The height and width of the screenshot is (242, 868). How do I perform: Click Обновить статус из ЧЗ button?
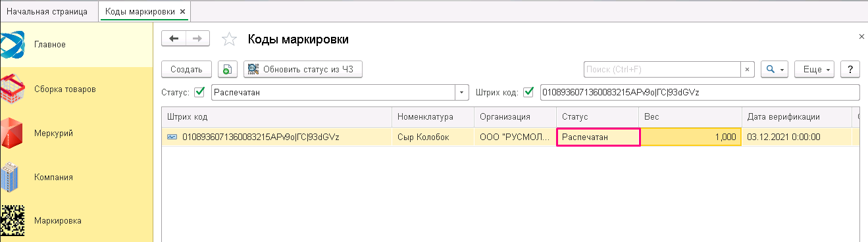303,69
